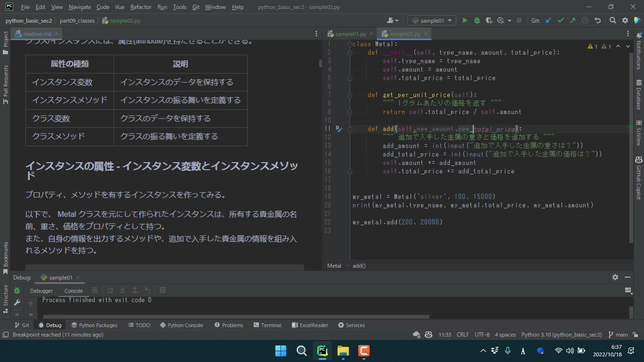Push commits with the Git green arrow

tap(572, 20)
